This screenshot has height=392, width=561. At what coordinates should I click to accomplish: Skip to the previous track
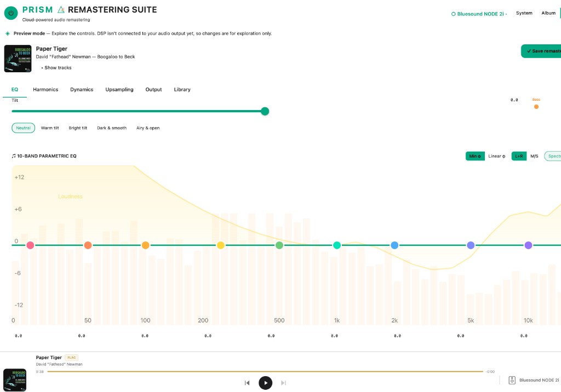(x=247, y=383)
